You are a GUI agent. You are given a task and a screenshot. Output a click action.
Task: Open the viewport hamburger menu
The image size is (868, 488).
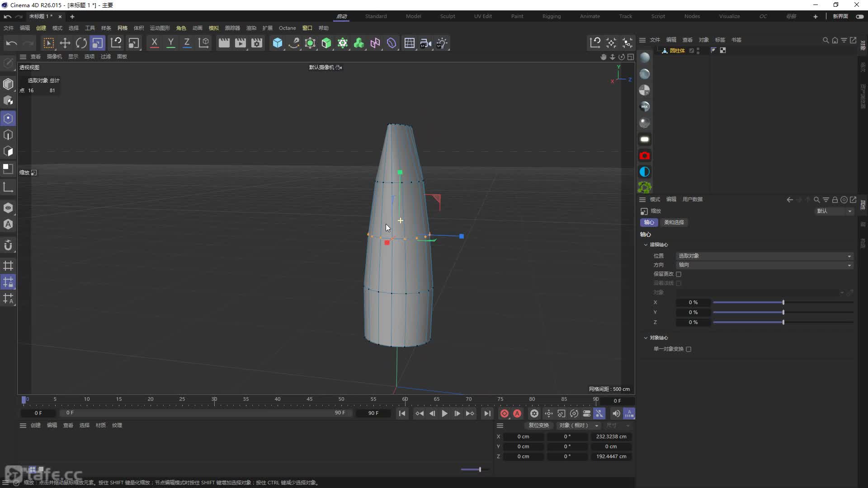[x=23, y=56]
